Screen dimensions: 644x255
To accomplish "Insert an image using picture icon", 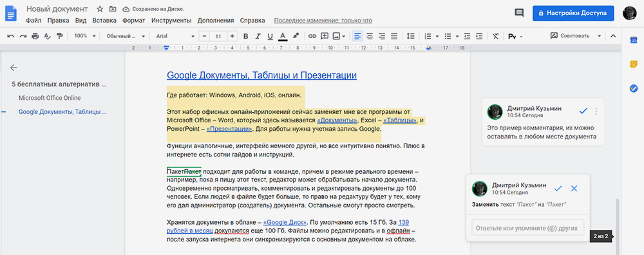I will (336, 36).
